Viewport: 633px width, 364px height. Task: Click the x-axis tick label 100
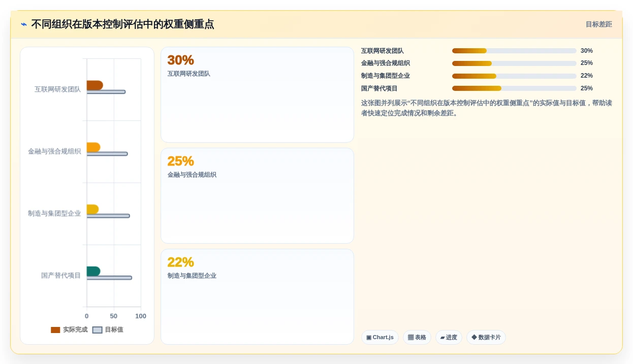[x=141, y=316]
